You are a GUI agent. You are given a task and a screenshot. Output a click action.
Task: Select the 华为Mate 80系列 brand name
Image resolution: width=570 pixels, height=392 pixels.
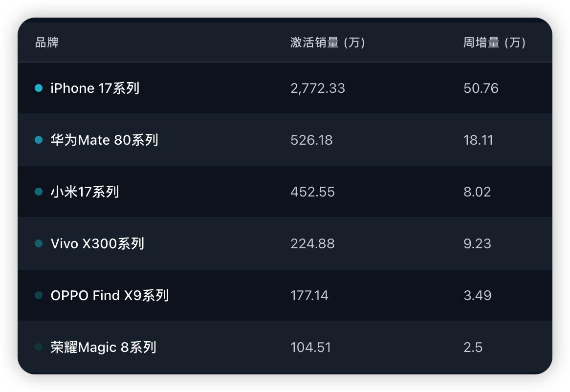click(104, 140)
